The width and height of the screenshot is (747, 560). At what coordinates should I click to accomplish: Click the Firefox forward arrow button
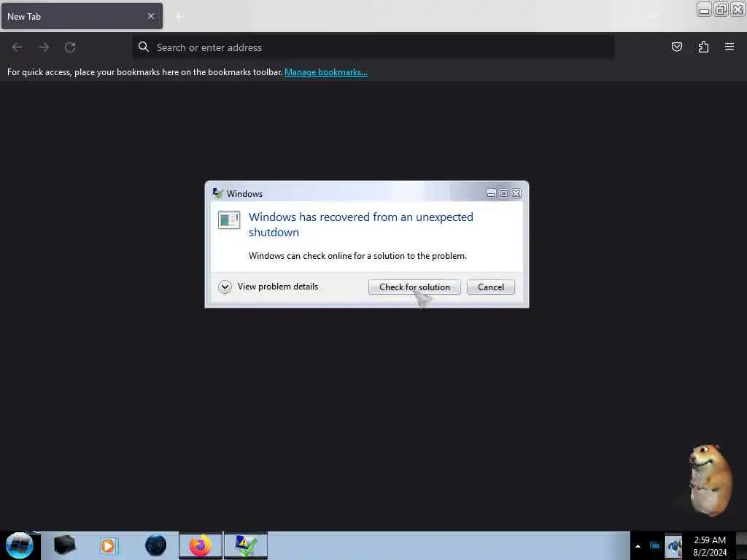(x=44, y=47)
